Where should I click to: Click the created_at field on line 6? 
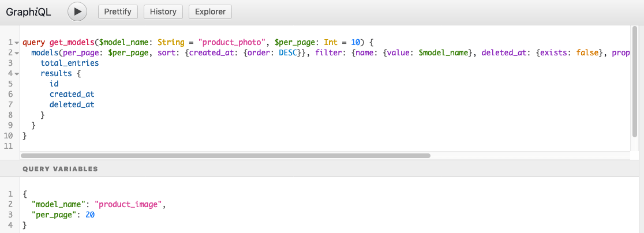coord(72,95)
